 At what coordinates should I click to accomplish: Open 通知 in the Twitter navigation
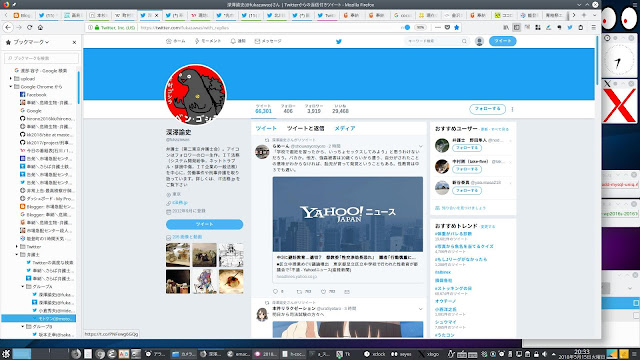[x=238, y=41]
